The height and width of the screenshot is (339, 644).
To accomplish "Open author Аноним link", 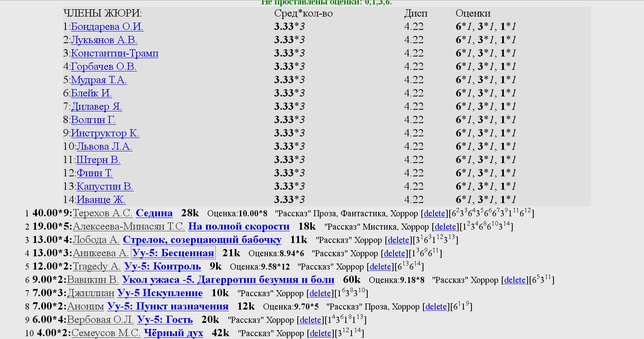I will point(86,306).
